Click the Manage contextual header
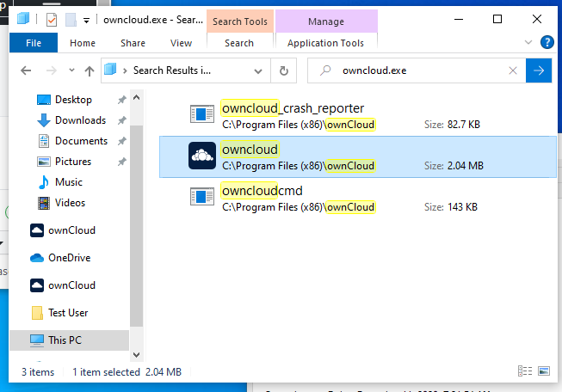Viewport: 562px width, 392px height. [x=326, y=21]
